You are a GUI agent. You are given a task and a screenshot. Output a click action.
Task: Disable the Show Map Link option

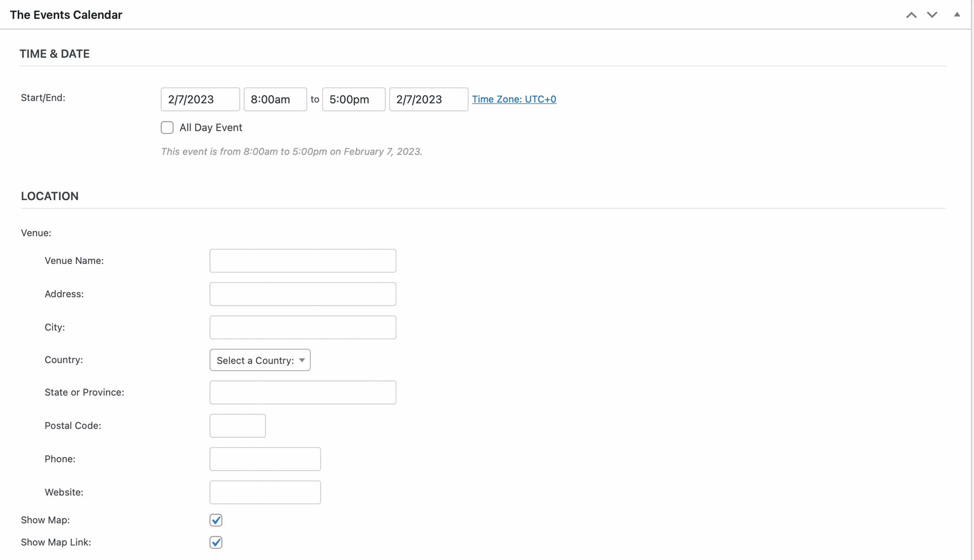coord(216,542)
